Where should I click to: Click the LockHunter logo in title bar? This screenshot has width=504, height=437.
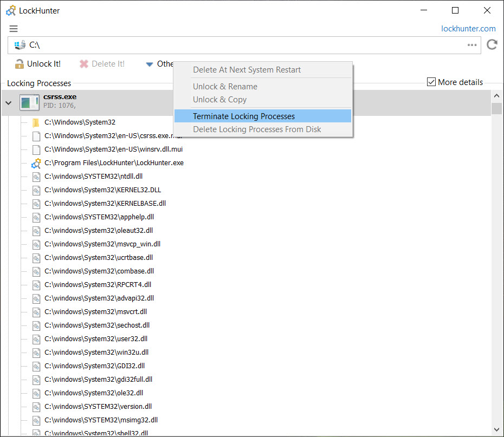(x=11, y=11)
